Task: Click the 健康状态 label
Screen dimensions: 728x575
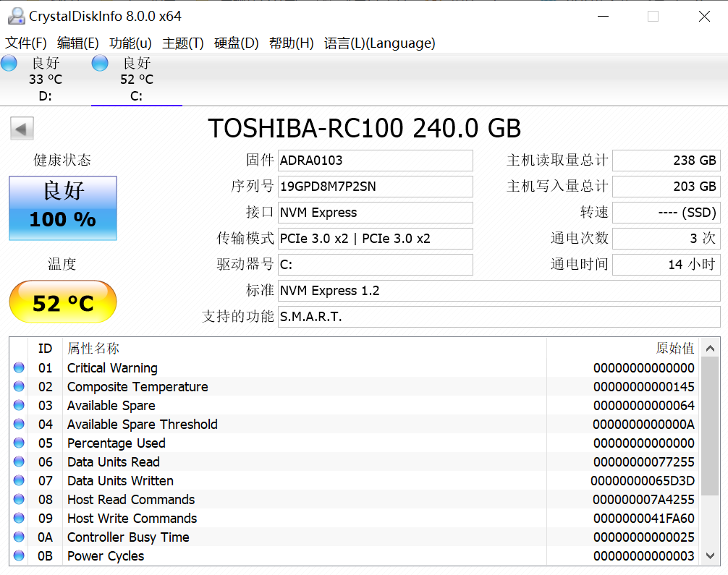Action: 62,160
